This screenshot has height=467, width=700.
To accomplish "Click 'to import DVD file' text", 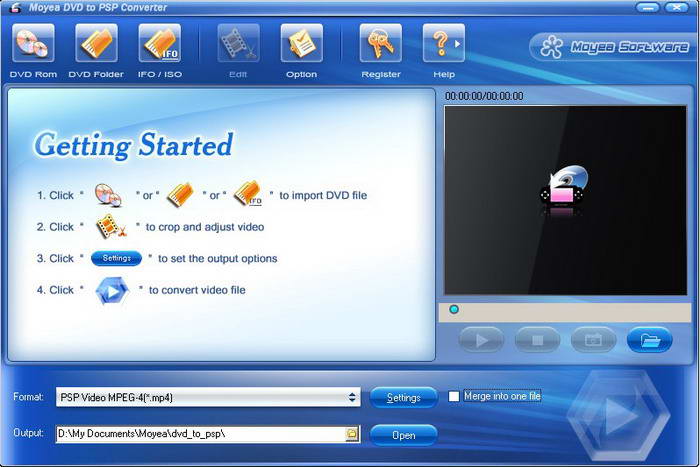I will pos(323,195).
